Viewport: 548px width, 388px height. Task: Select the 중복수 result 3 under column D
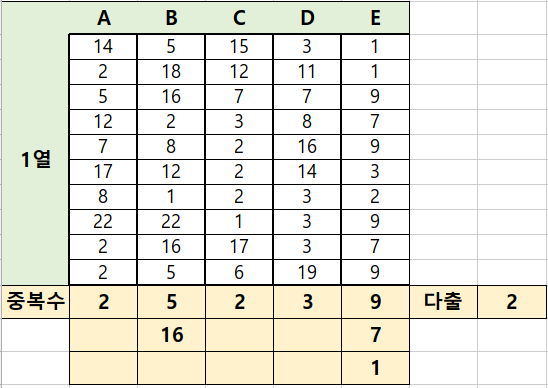[x=307, y=302]
